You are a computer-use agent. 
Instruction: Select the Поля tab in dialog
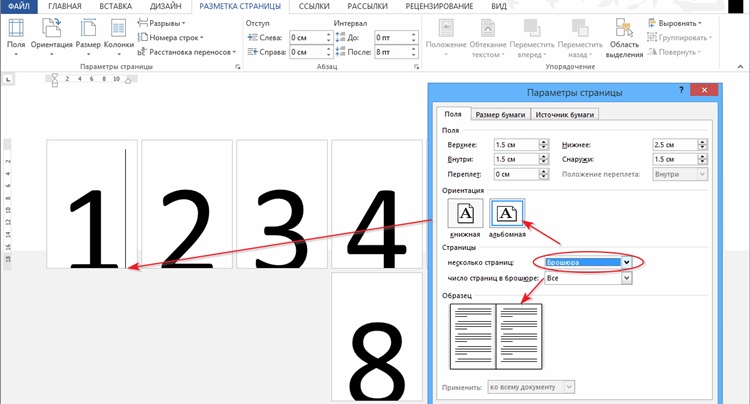(x=453, y=114)
